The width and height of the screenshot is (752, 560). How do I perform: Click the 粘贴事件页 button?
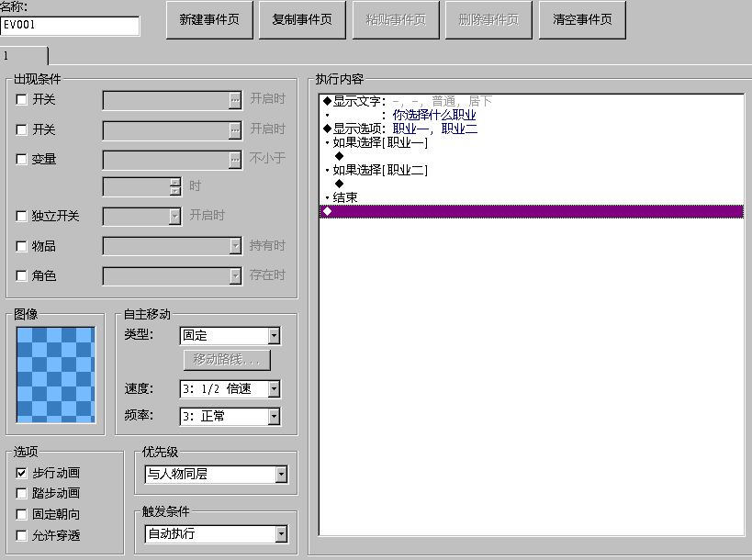click(396, 19)
